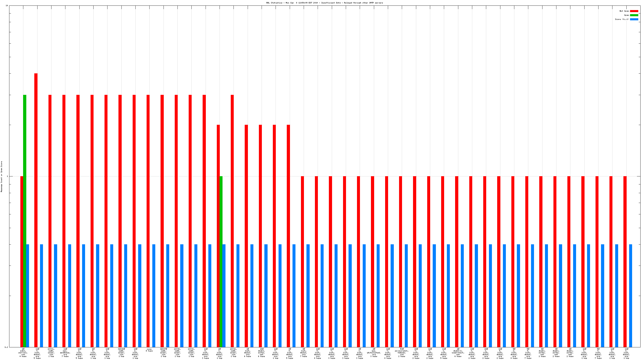Click the chart title RBL Statistics
This screenshot has width=644, height=362.
point(324,3)
